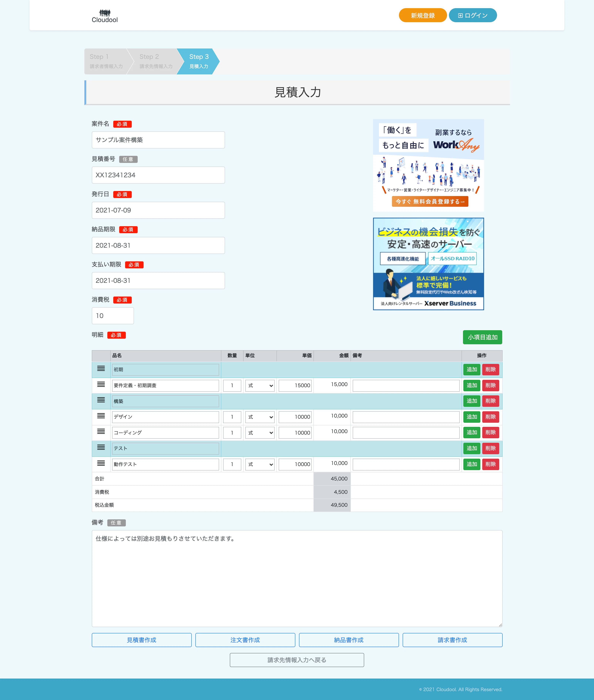594x700 pixels.
Task: Click the 備考 textarea
Action: click(297, 578)
